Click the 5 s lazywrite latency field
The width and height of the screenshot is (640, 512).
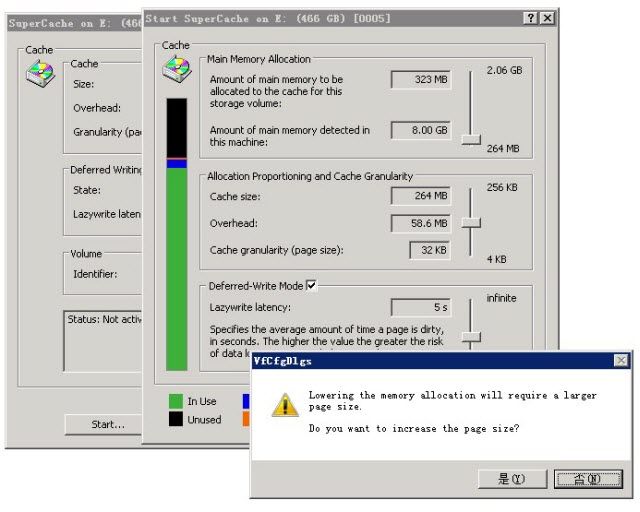coord(421,307)
